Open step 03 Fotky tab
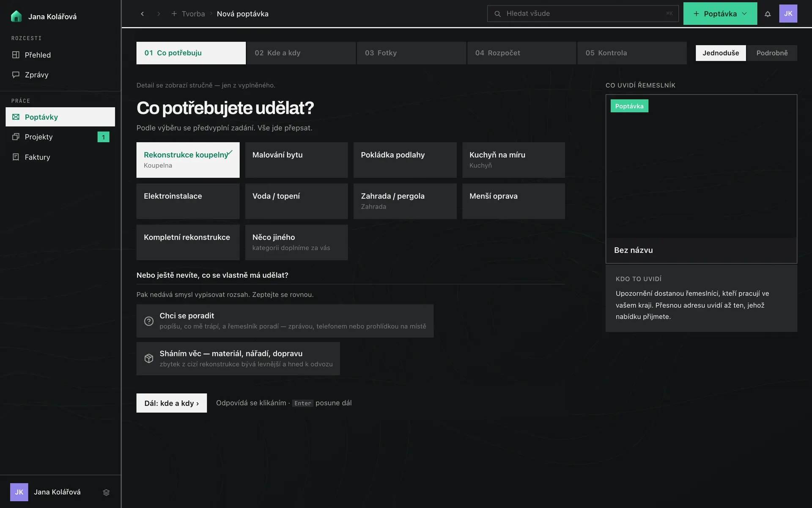The image size is (812, 508). 411,53
